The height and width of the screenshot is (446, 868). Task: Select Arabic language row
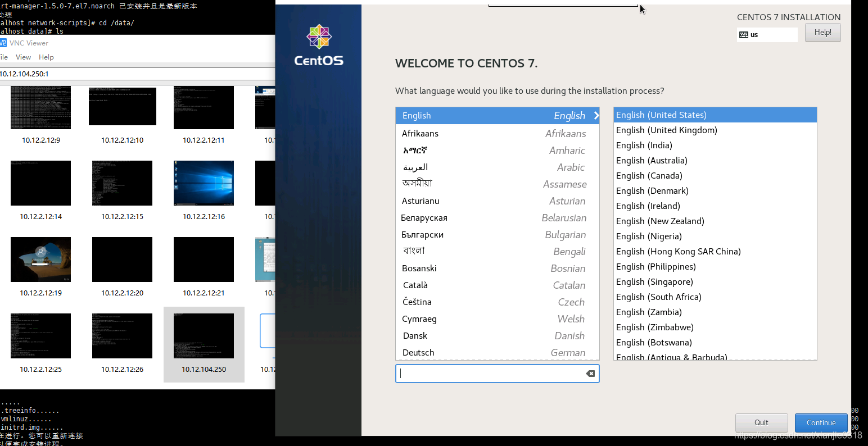point(497,167)
